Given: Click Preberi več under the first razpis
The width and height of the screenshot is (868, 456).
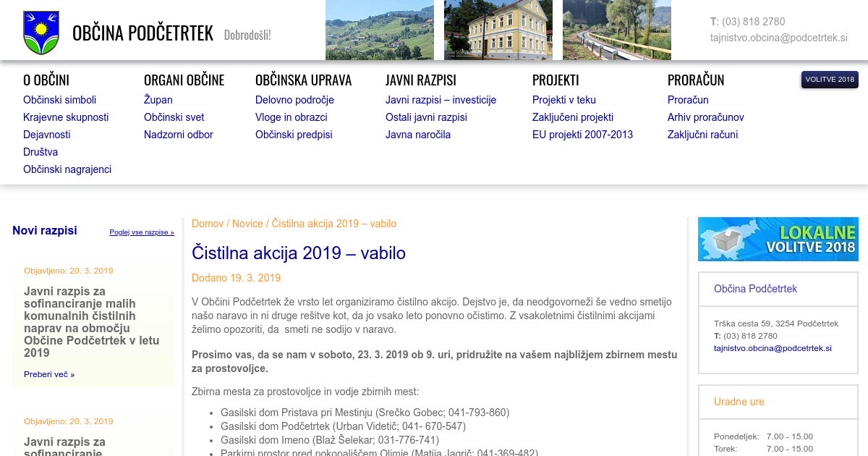Looking at the screenshot, I should point(49,374).
